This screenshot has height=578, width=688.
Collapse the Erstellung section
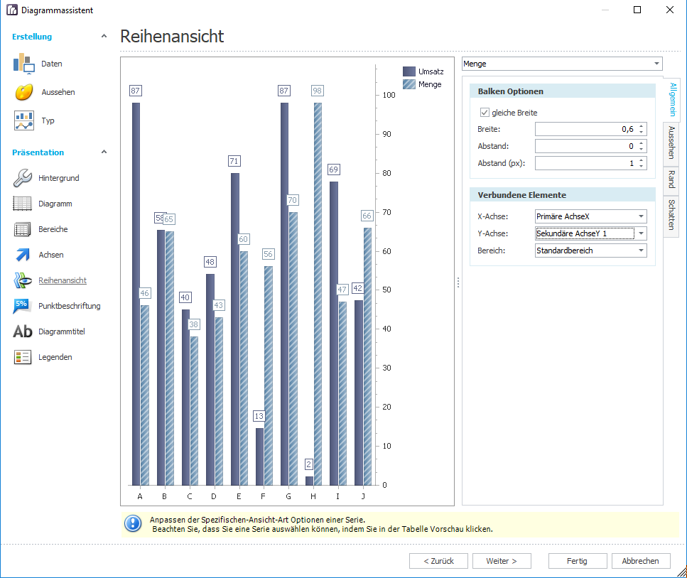click(104, 36)
